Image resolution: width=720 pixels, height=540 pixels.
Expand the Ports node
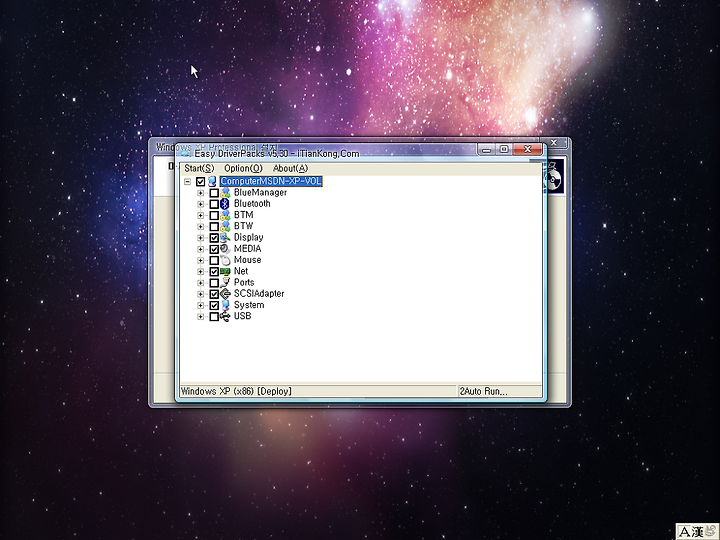[201, 283]
